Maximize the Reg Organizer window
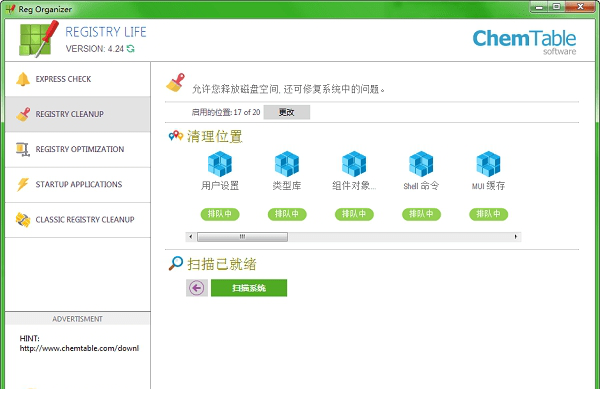Screen dimensions: 600x404 click(556, 7)
